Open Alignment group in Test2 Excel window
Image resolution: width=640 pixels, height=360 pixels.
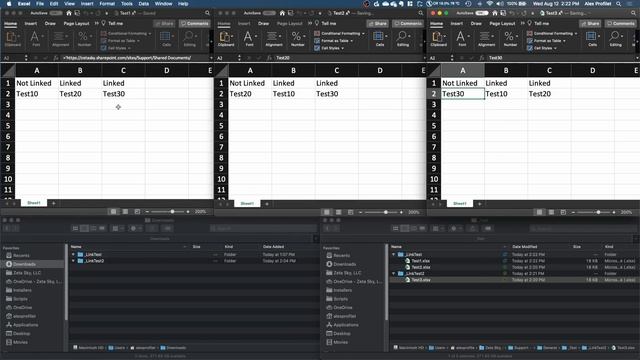click(273, 39)
